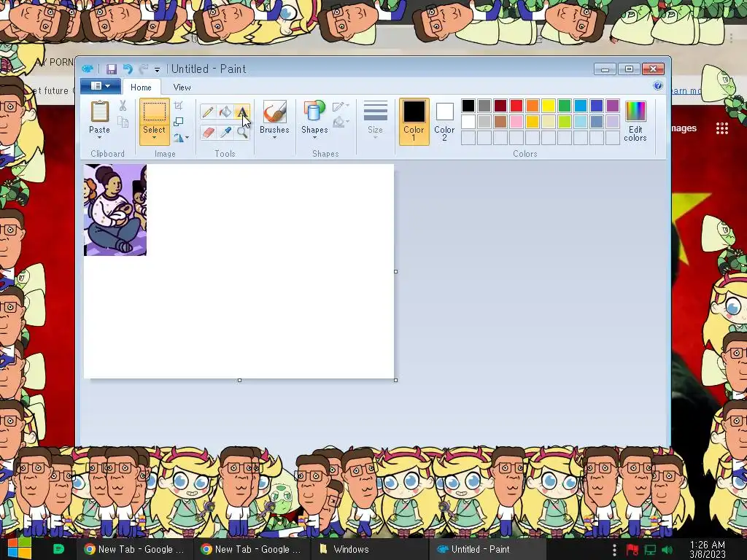Open the Brushes dropdown arrow
Screen dimensions: 747x560
(x=274, y=138)
